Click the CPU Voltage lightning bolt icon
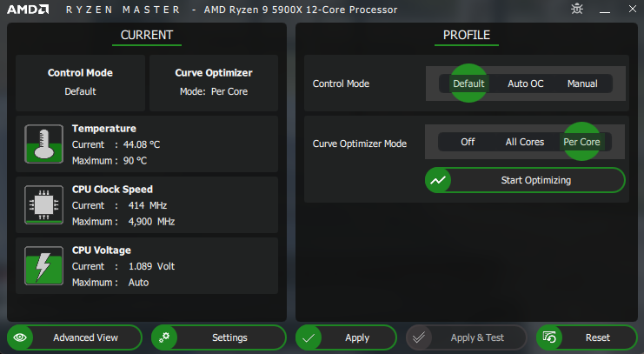This screenshot has width=644, height=354. pos(41,266)
